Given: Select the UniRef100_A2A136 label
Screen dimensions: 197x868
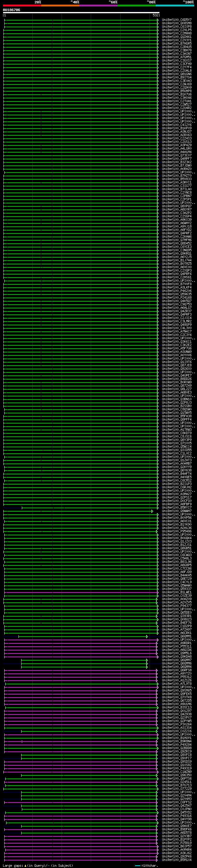Looking at the screenshot, I should coord(177,528).
